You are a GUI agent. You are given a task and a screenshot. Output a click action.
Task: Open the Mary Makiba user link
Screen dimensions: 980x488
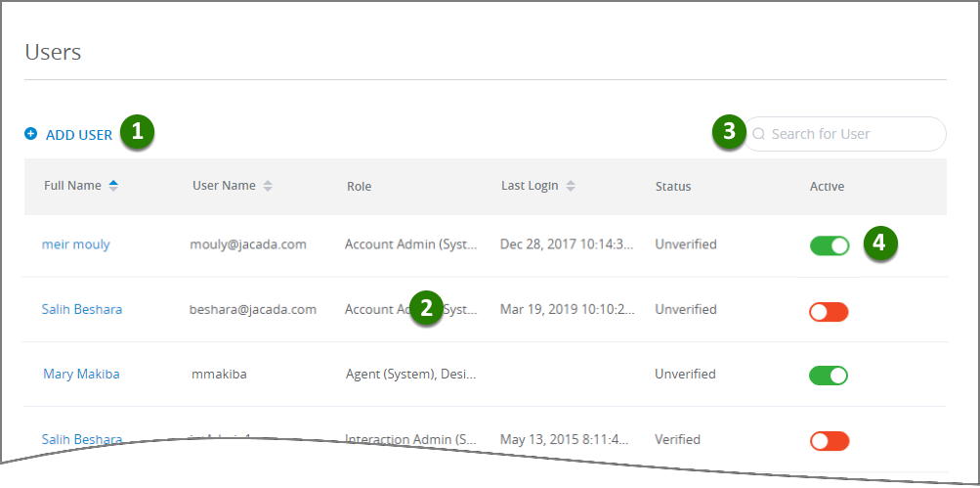click(x=81, y=375)
